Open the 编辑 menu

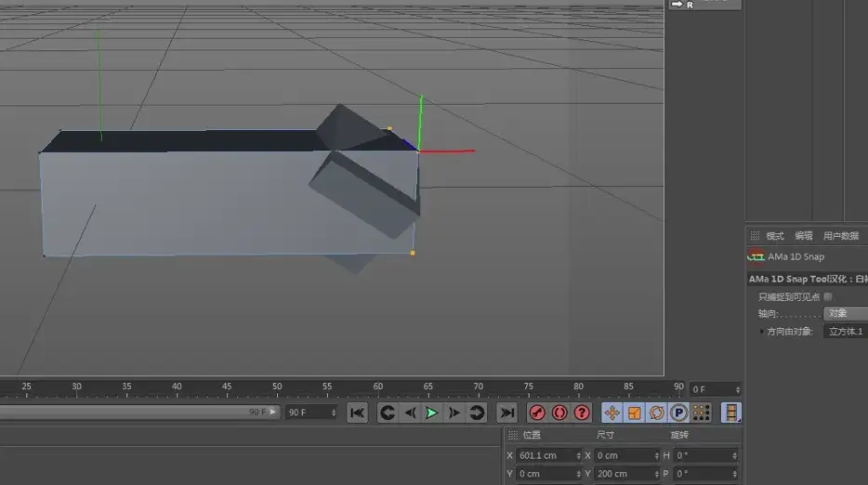pyautogui.click(x=804, y=236)
